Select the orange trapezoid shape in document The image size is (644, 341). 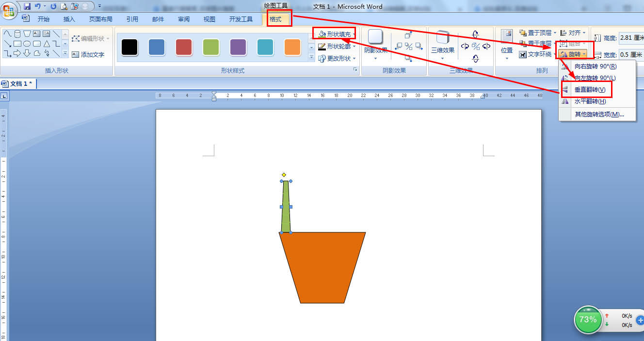322,268
